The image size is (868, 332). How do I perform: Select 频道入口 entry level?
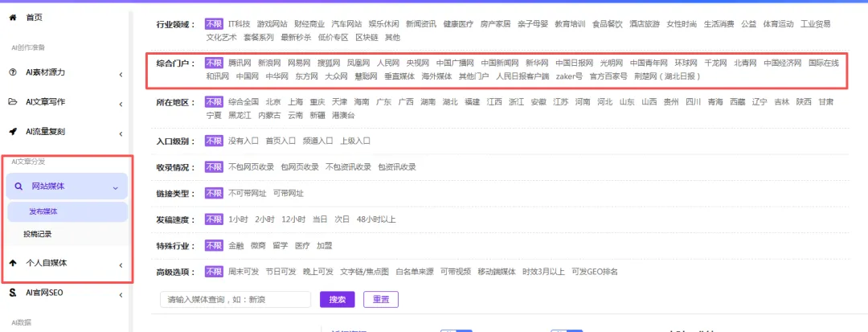coord(317,141)
